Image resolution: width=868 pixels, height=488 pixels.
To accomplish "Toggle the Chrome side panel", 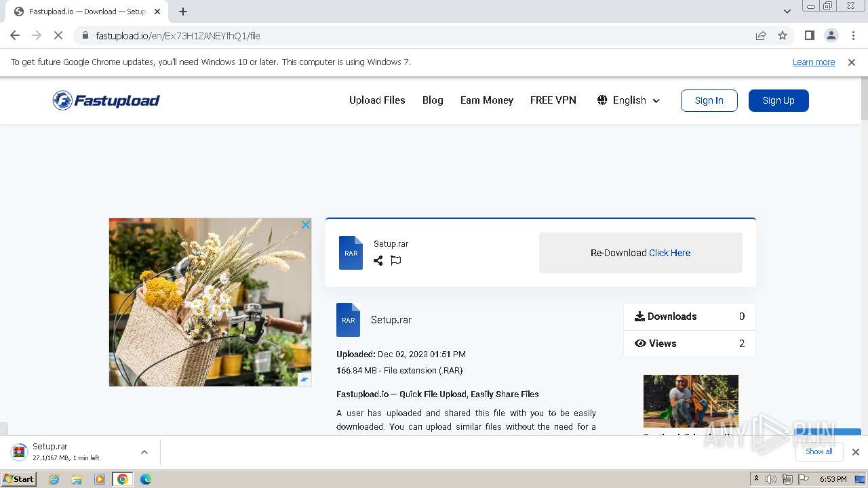I will coord(809,35).
